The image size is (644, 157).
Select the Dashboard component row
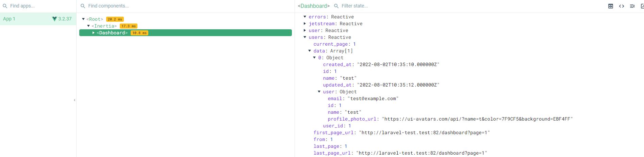click(x=185, y=33)
